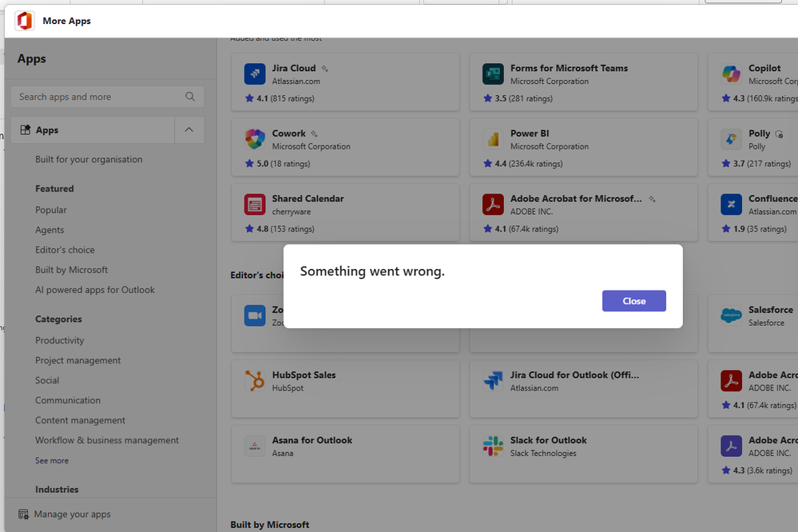Image resolution: width=798 pixels, height=532 pixels.
Task: Click the Power BI app icon
Action: coord(493,139)
